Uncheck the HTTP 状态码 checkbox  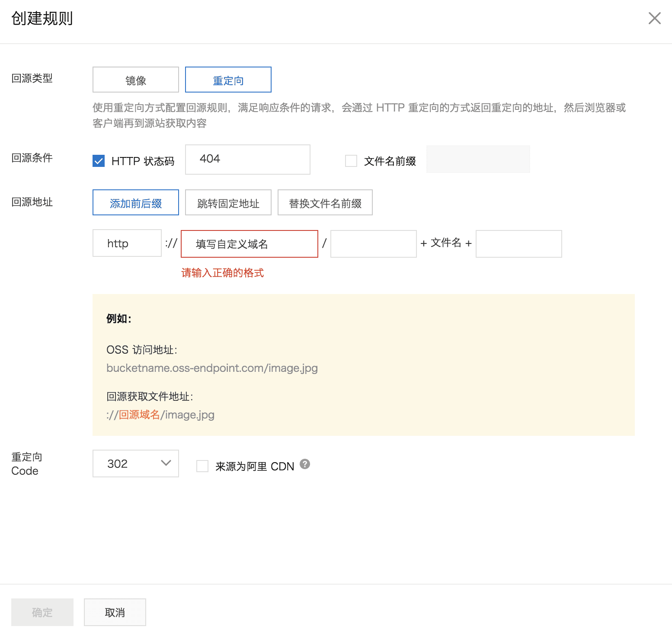pyautogui.click(x=99, y=161)
